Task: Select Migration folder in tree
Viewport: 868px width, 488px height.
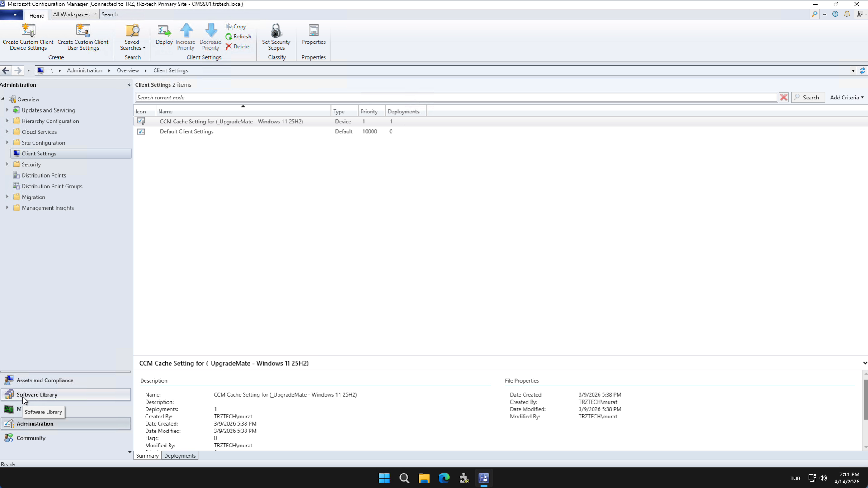Action: [33, 197]
